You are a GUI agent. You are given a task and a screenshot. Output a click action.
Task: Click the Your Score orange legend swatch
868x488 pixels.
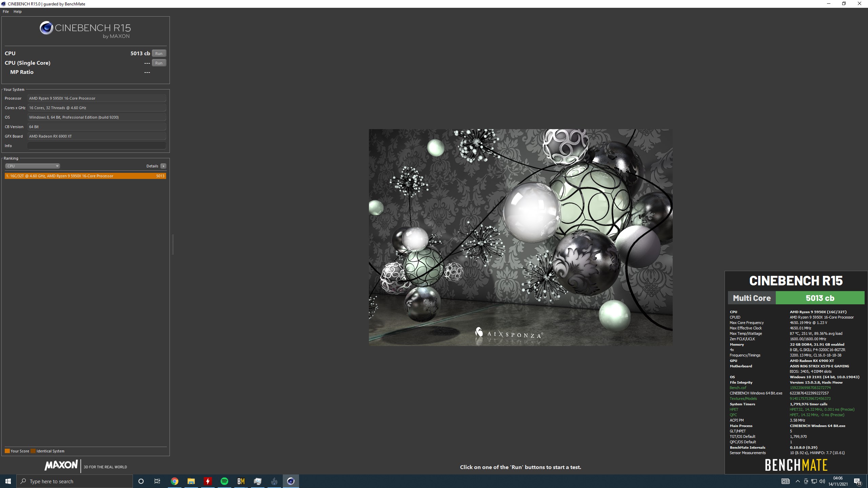pyautogui.click(x=7, y=451)
